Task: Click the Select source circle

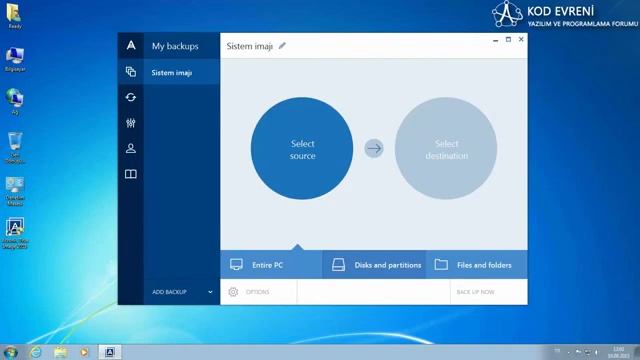Action: click(302, 149)
